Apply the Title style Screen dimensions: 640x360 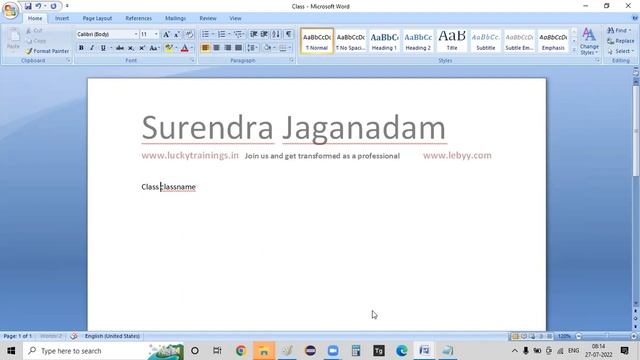[452, 41]
